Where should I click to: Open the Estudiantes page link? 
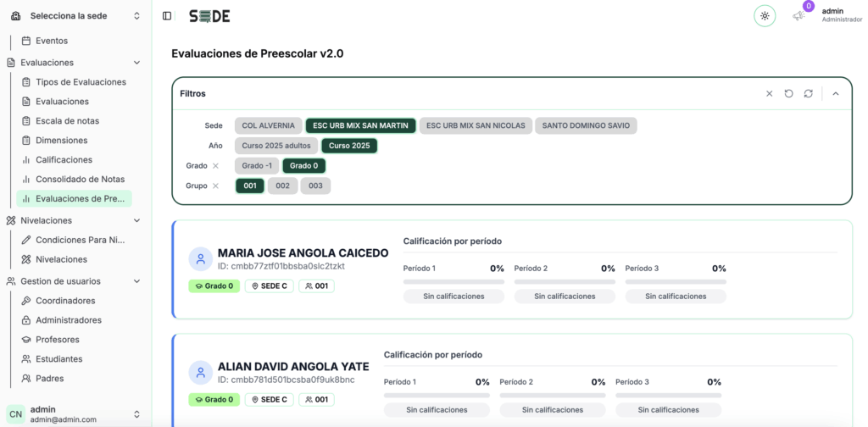click(x=59, y=359)
